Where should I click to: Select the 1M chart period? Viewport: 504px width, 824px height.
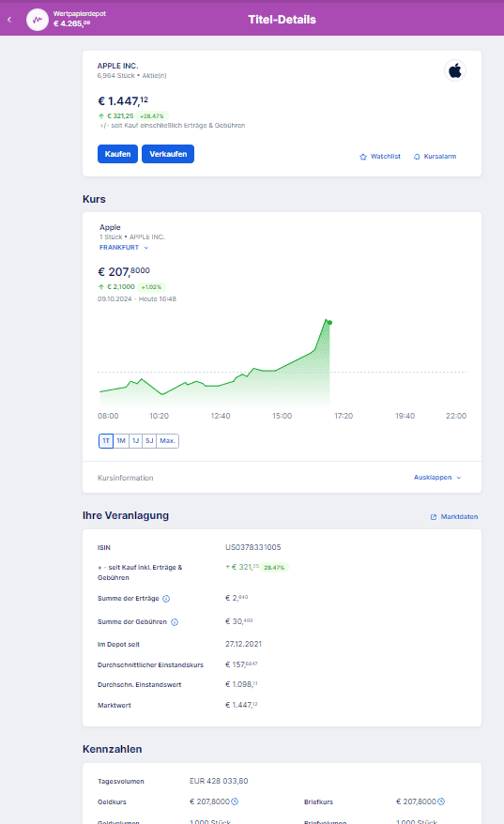(121, 441)
